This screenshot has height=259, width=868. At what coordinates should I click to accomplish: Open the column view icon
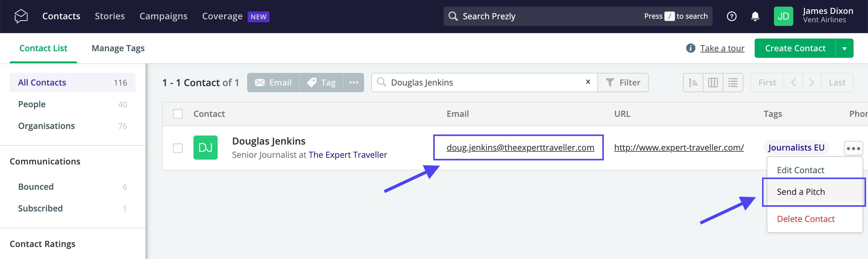coord(713,83)
